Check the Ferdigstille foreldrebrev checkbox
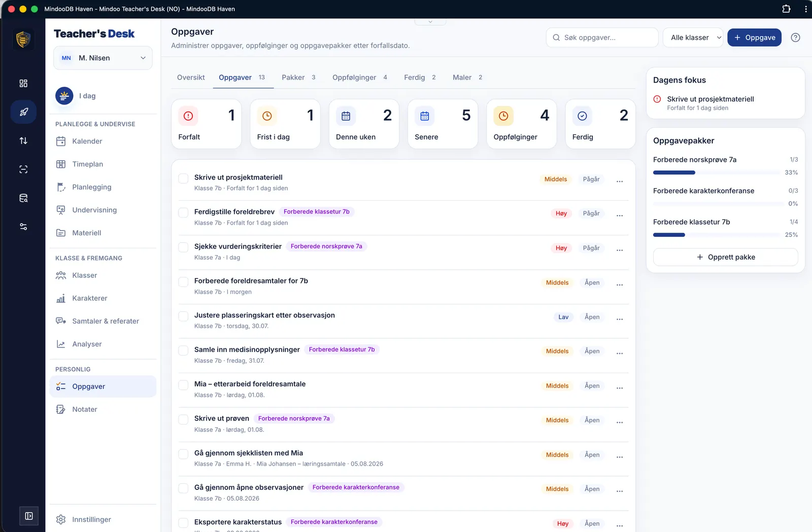Image resolution: width=812 pixels, height=532 pixels. 183,212
